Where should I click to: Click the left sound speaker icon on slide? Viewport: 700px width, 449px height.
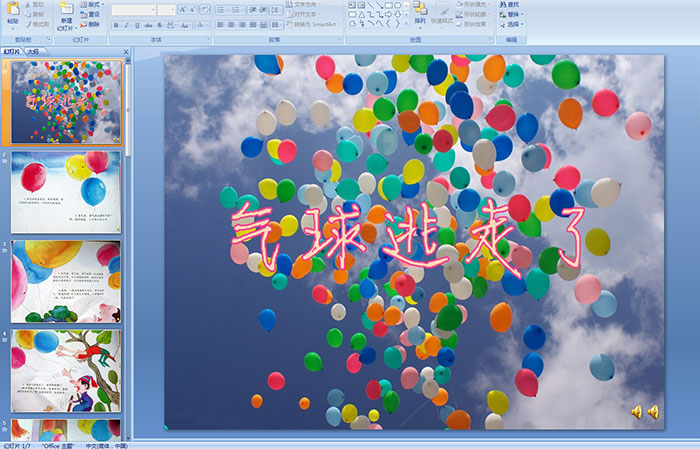click(637, 412)
